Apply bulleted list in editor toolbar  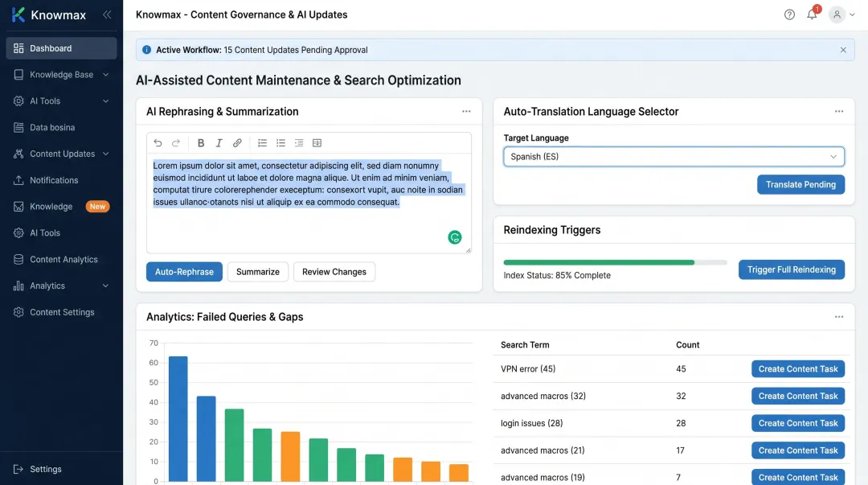(x=280, y=143)
